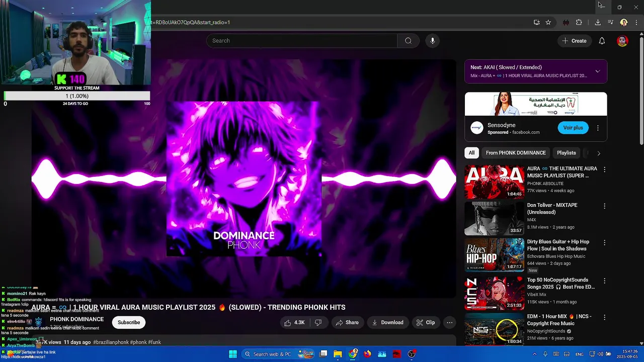Show more filter chips with right chevron
Image resolution: width=644 pixels, height=362 pixels.
tap(599, 153)
